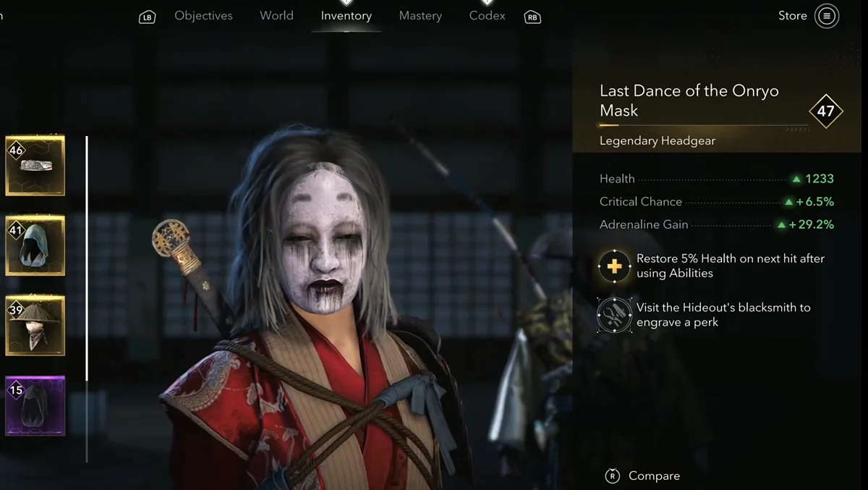Click the LB bumper icon
The image size is (868, 490).
pos(148,17)
